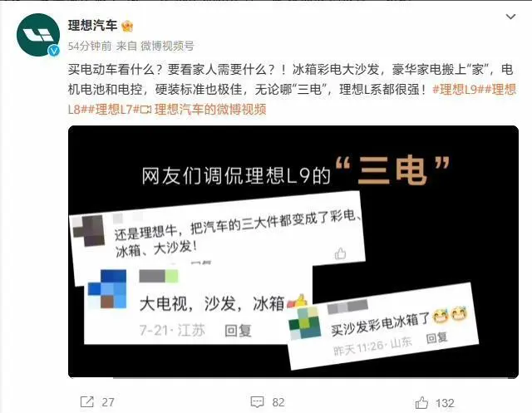The width and height of the screenshot is (532, 413).
Task: Click the blue verified badge on avatar
Action: click(53, 50)
